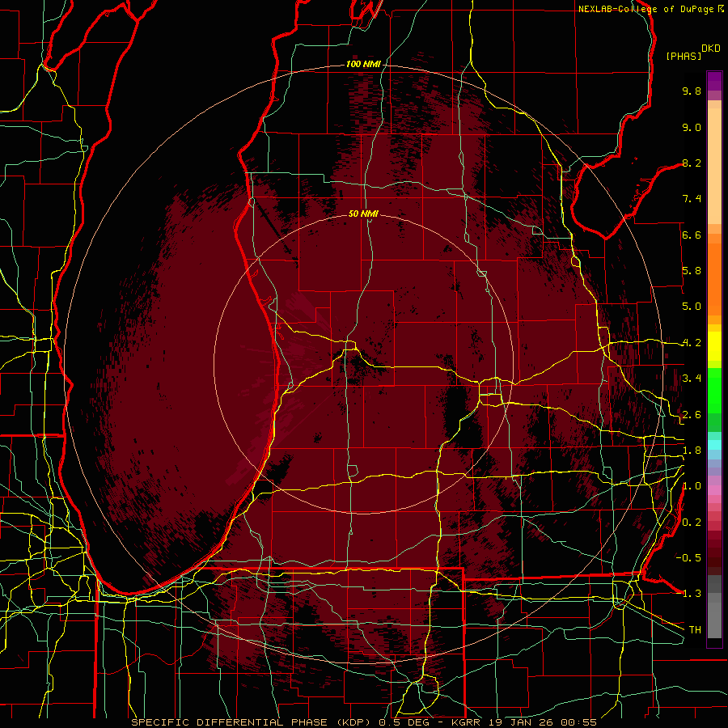728x728 pixels.
Task: Click the 'KGRR' station identifier in the caption
Action: [x=466, y=722]
